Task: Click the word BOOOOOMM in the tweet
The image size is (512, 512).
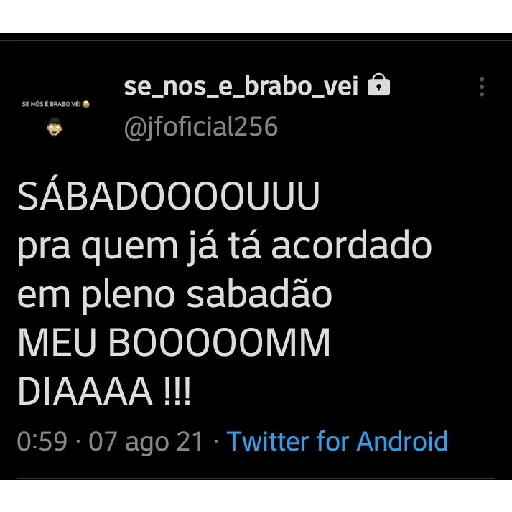Action: [x=219, y=343]
